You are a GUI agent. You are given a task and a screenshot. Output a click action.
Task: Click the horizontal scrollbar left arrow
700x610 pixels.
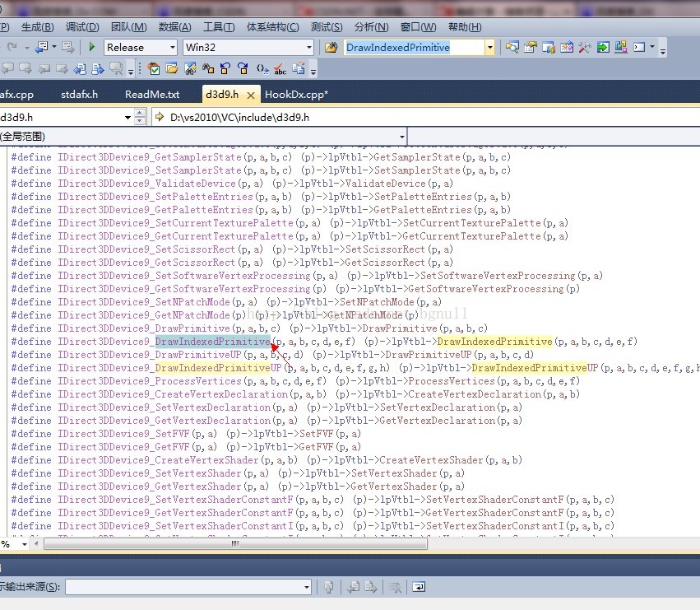click(x=36, y=544)
